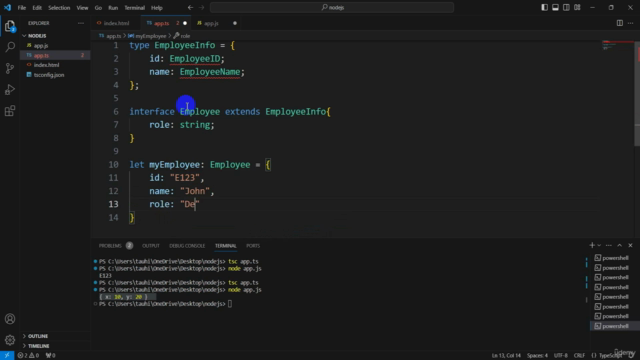Image resolution: width=640 pixels, height=360 pixels.
Task: Open the Run and Debug view
Action: (10, 89)
